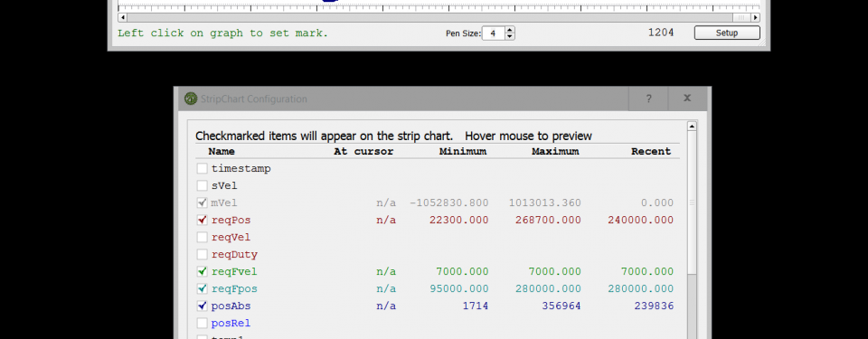
Task: Uncheck the reqFvel checkbox
Action: pyautogui.click(x=202, y=271)
